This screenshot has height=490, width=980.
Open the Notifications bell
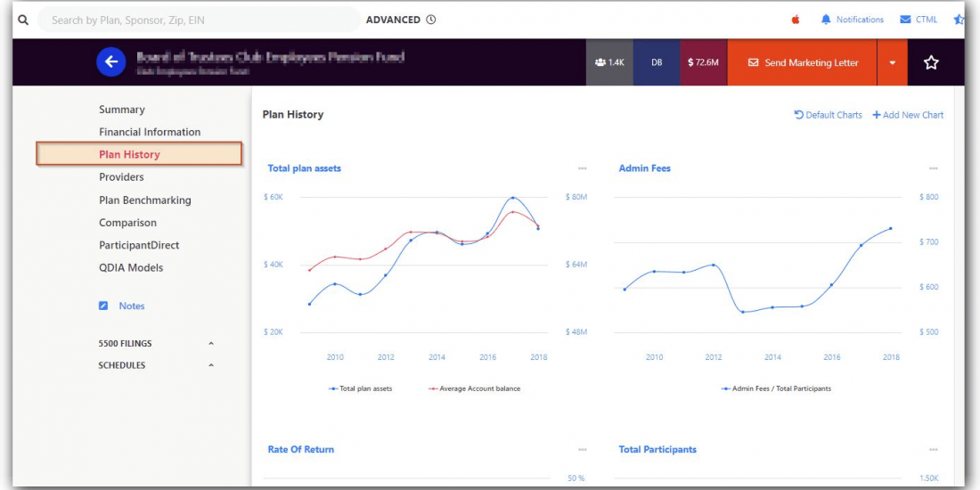coord(826,20)
